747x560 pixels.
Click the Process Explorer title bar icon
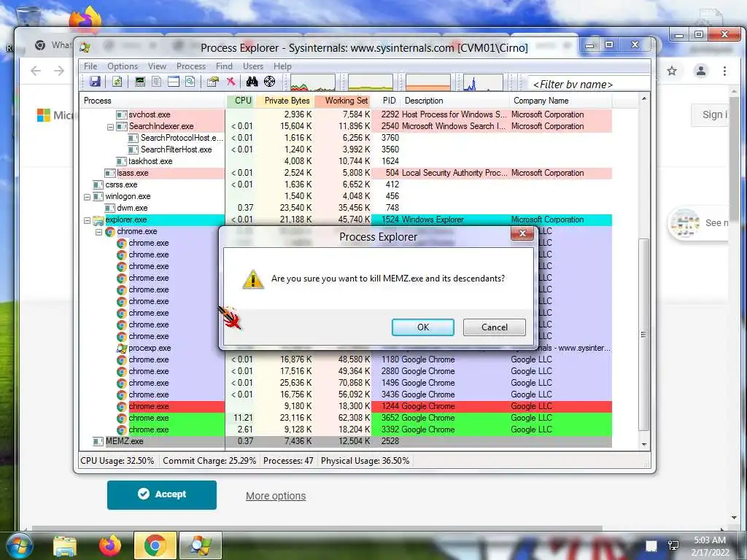(x=85, y=47)
